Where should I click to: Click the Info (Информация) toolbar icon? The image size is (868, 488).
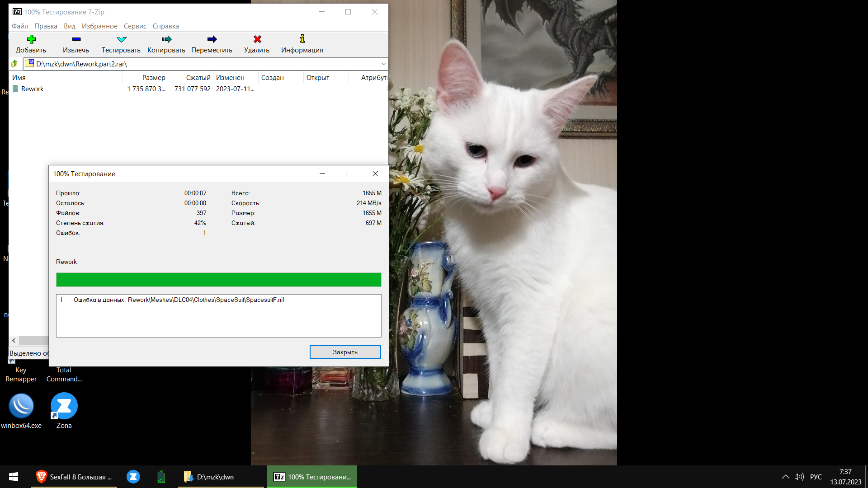pyautogui.click(x=302, y=39)
